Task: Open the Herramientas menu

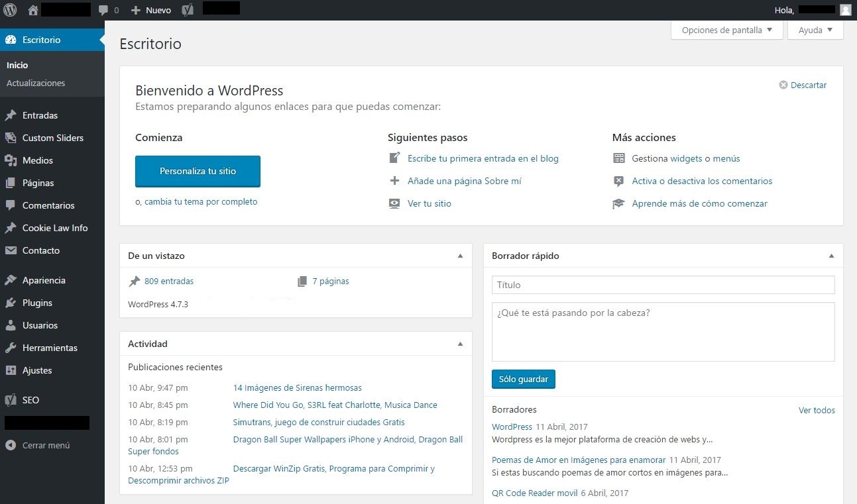Action: [x=52, y=348]
